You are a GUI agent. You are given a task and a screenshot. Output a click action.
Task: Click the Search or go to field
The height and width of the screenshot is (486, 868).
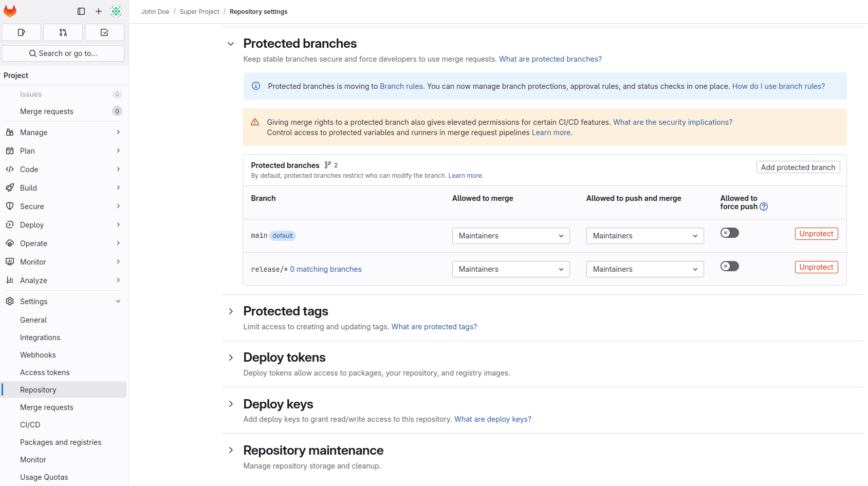point(63,53)
